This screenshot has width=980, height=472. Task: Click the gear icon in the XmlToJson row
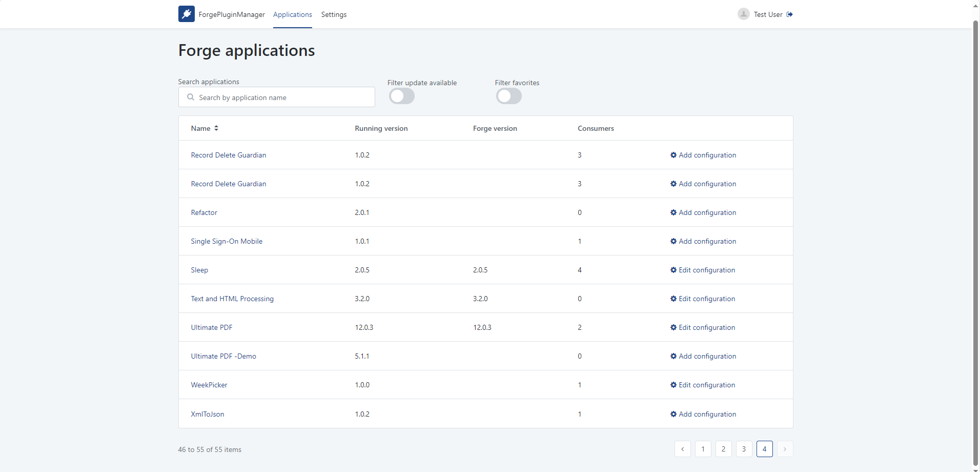point(673,414)
